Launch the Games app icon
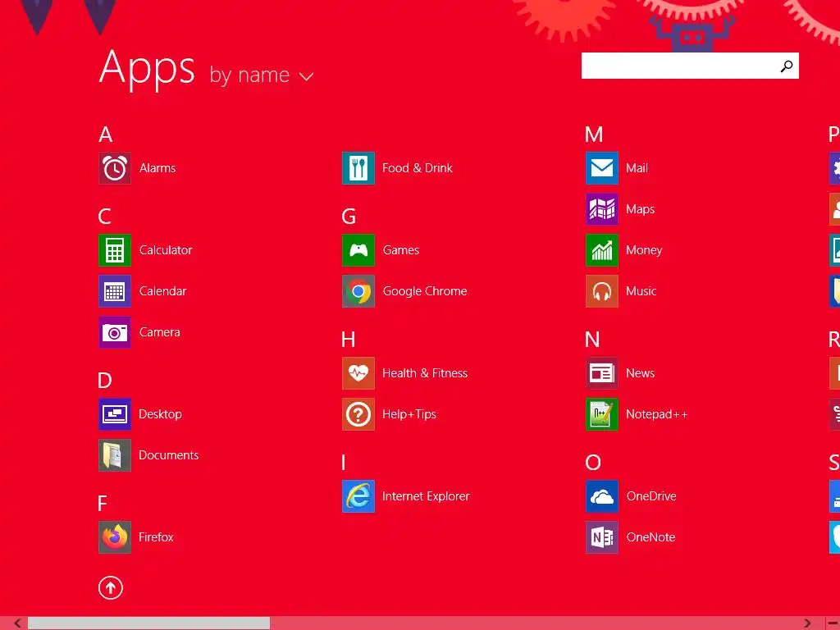Image resolution: width=840 pixels, height=630 pixels. pos(358,250)
